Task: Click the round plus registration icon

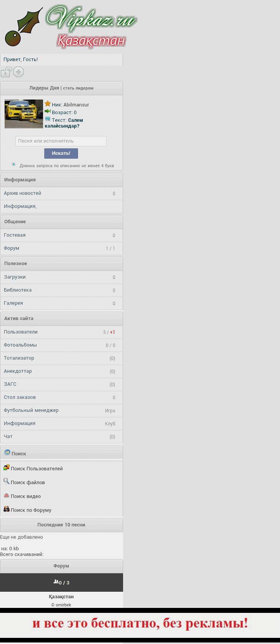Action: (18, 72)
